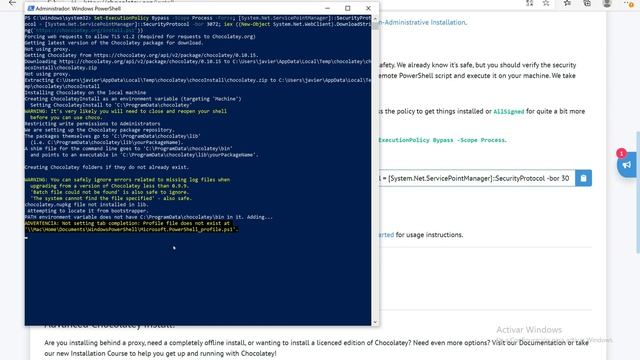Click the 'Restricting write permissions to Administrators' line
Screen dimensions: 640x360
click(x=92, y=124)
